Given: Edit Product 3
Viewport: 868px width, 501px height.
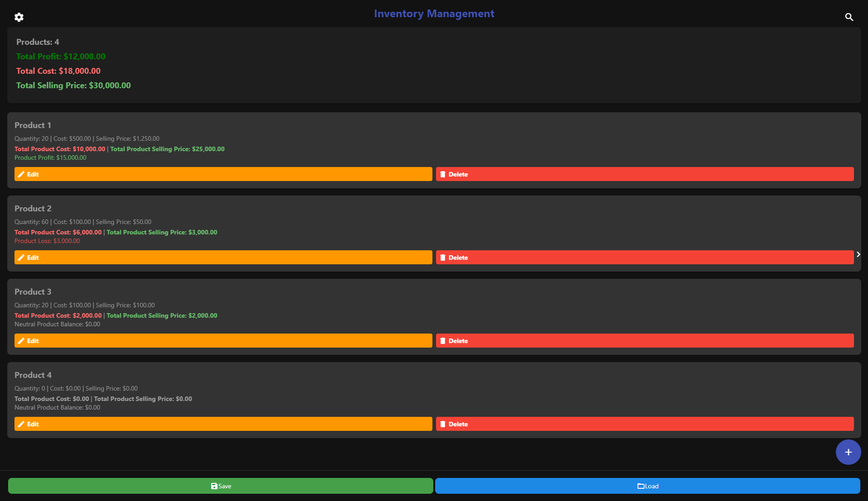Looking at the screenshot, I should coord(223,341).
